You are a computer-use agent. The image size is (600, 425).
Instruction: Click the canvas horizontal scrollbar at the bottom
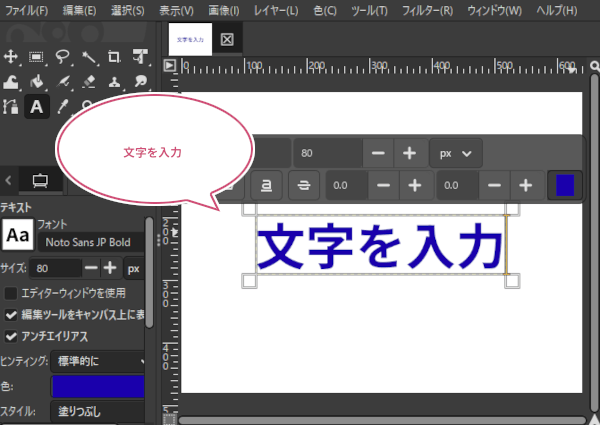pyautogui.click(x=382, y=420)
